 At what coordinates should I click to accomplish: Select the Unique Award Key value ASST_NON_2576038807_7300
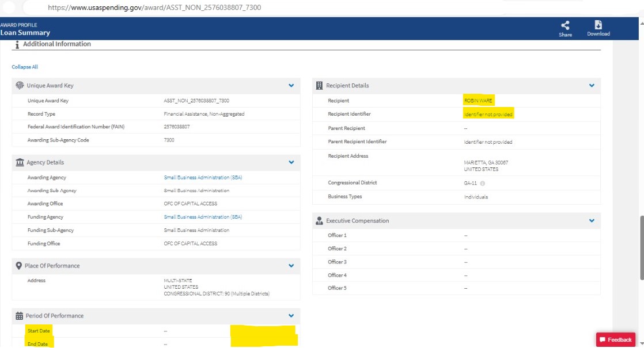(196, 101)
